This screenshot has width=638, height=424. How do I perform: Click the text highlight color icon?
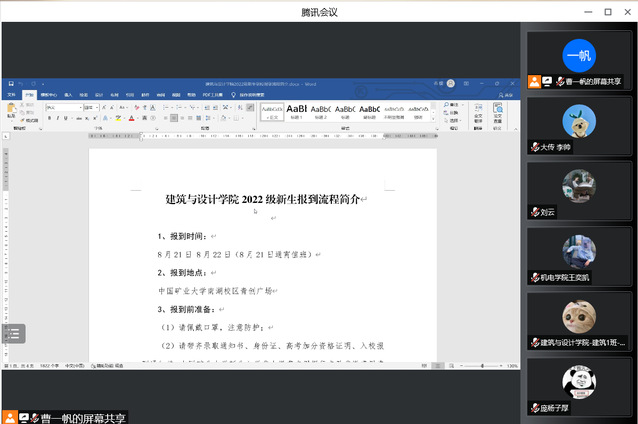point(119,117)
